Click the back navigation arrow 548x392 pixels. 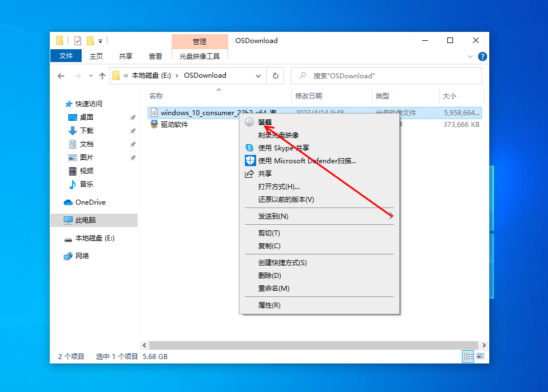pyautogui.click(x=61, y=75)
